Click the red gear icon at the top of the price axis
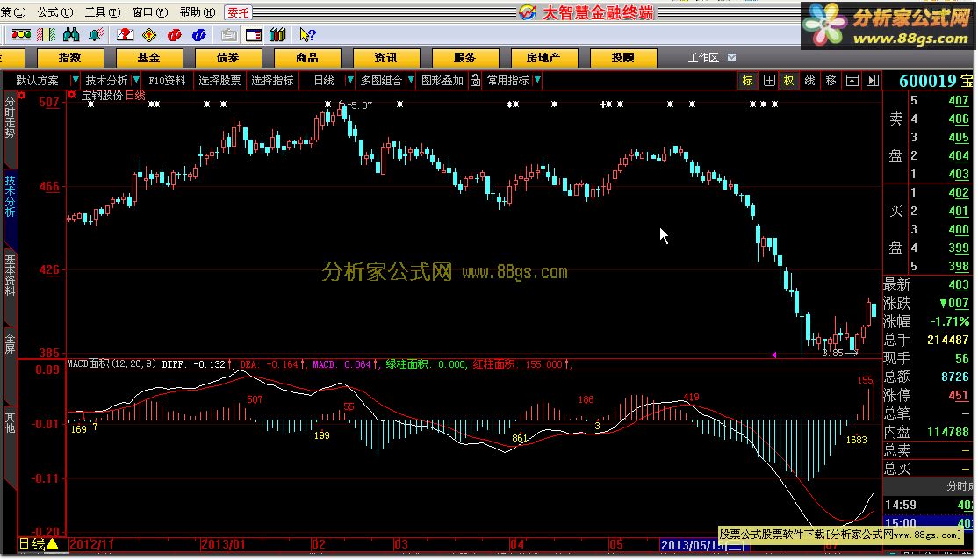The width and height of the screenshot is (978, 560). click(22, 95)
